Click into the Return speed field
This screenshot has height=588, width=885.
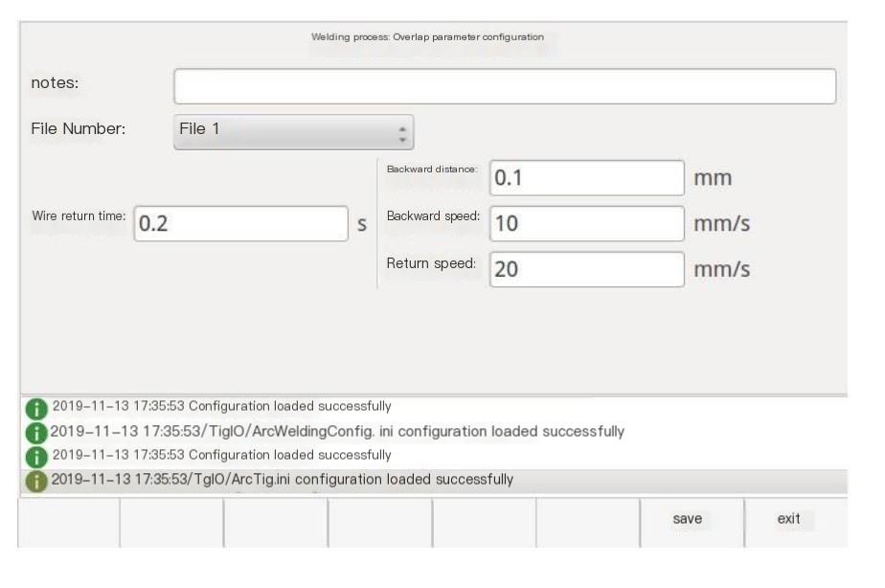(x=586, y=269)
